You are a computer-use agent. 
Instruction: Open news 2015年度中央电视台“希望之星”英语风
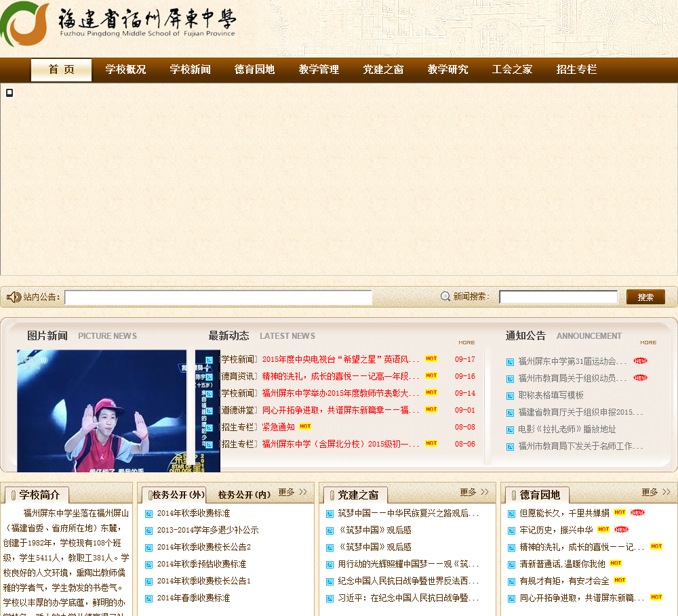[340, 359]
